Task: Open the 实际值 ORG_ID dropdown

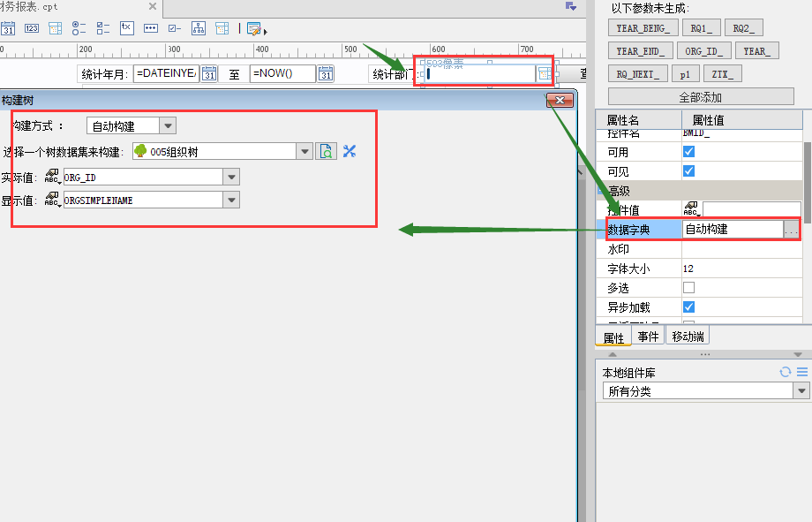Action: [x=231, y=177]
